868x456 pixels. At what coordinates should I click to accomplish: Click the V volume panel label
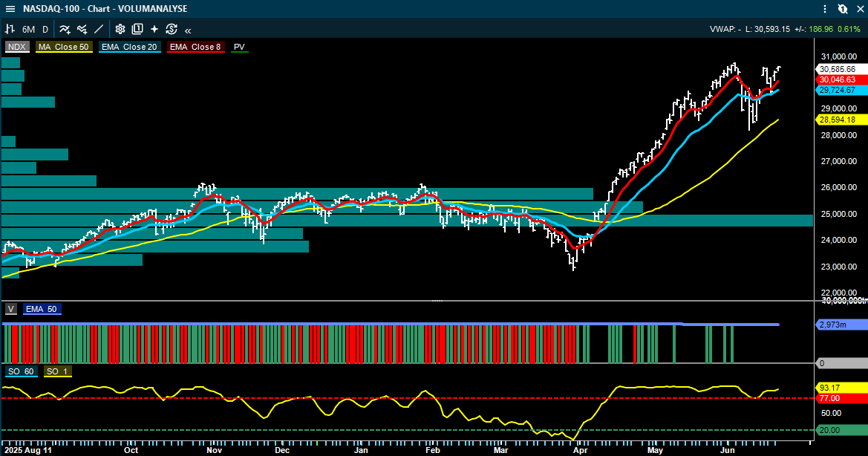tap(11, 310)
